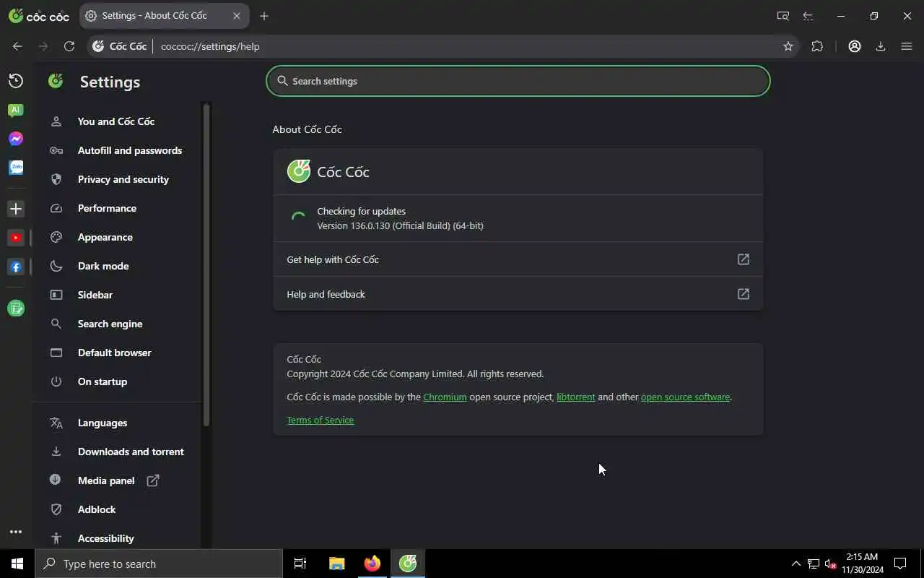
Task: Bookmark this page with the star icon
Action: tap(788, 46)
